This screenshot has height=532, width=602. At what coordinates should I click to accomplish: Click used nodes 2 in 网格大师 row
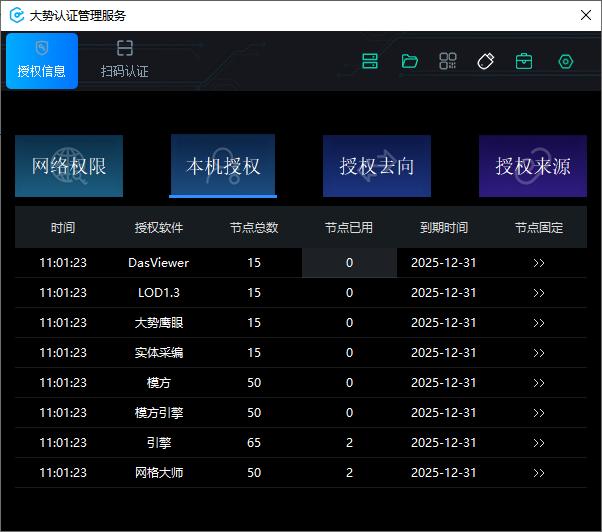click(349, 473)
